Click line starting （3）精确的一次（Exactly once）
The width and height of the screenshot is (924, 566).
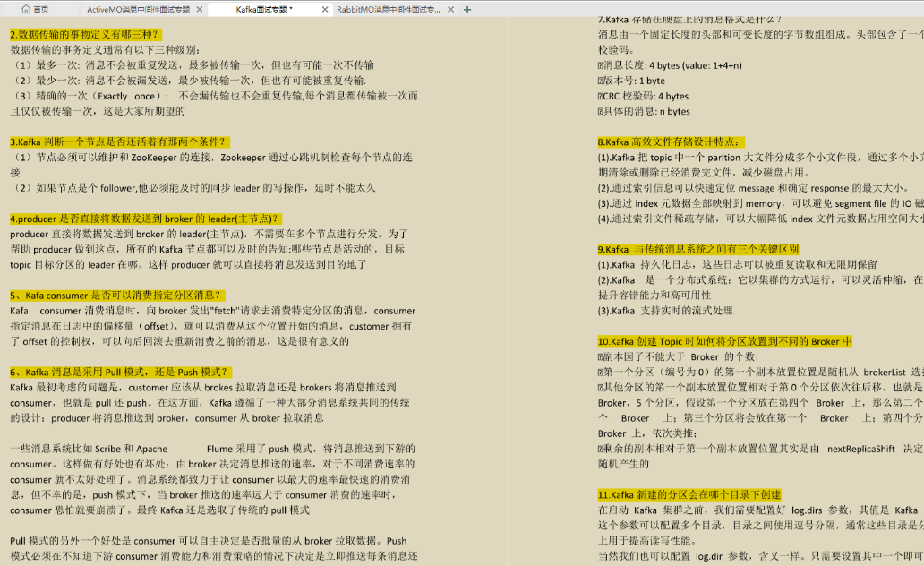point(215,96)
